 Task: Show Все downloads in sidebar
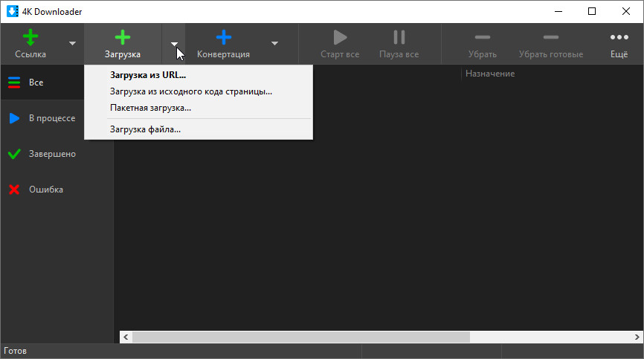pos(36,83)
